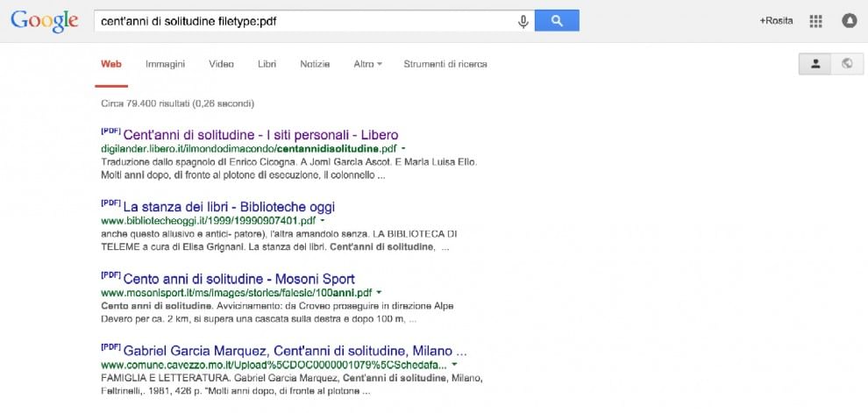This screenshot has width=868, height=413.
Task: Click the Google logo
Action: pos(45,20)
